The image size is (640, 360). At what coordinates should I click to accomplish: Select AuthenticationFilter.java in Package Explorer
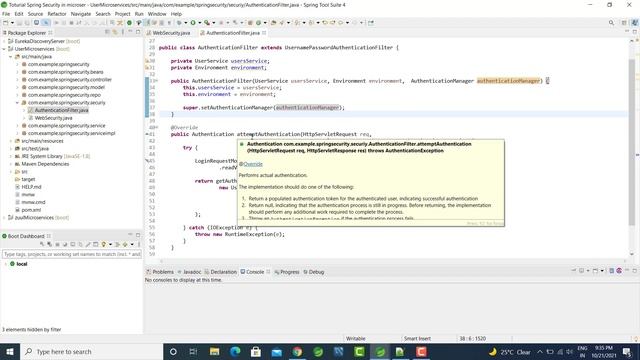click(x=61, y=110)
